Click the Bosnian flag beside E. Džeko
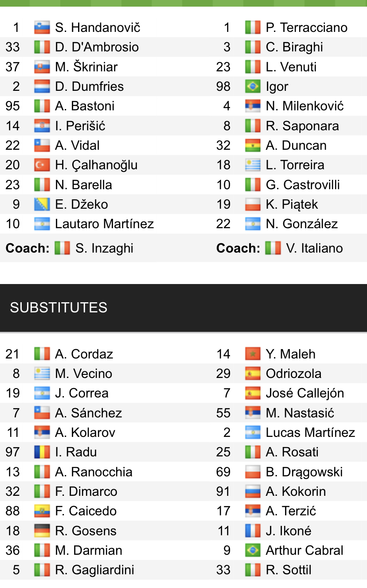The width and height of the screenshot is (367, 588). point(42,205)
